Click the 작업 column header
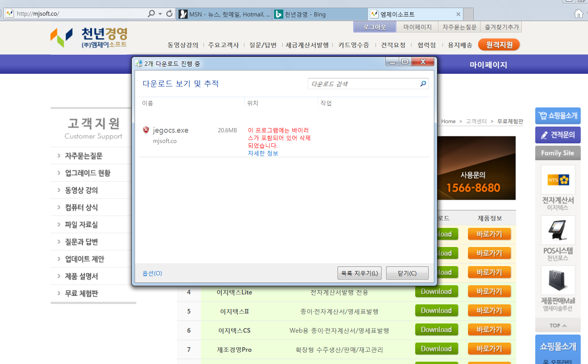588x364 pixels. click(326, 103)
